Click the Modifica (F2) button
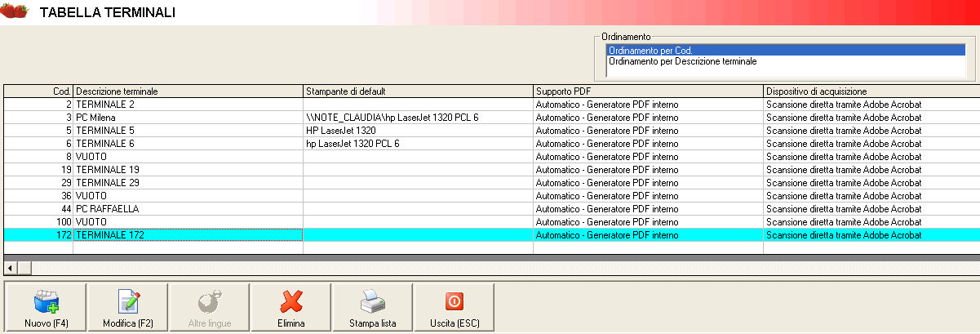 coord(127,308)
